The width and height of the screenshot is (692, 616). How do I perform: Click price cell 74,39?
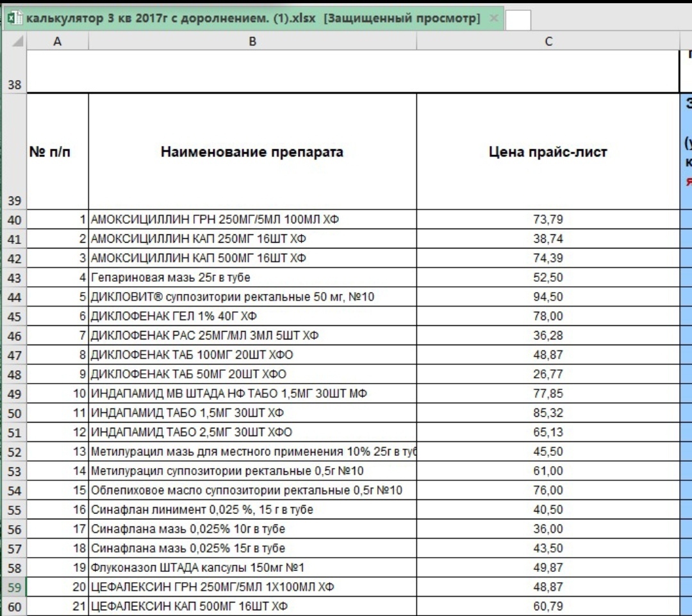click(x=548, y=258)
